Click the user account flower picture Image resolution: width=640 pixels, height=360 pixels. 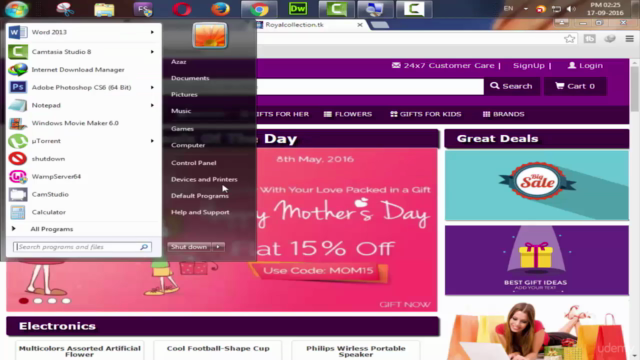(x=209, y=36)
